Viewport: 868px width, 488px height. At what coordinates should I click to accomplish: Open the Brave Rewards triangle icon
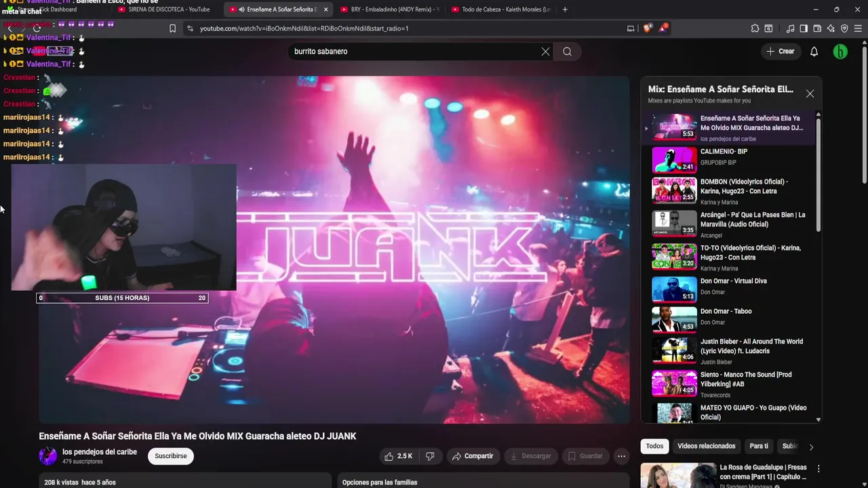664,28
